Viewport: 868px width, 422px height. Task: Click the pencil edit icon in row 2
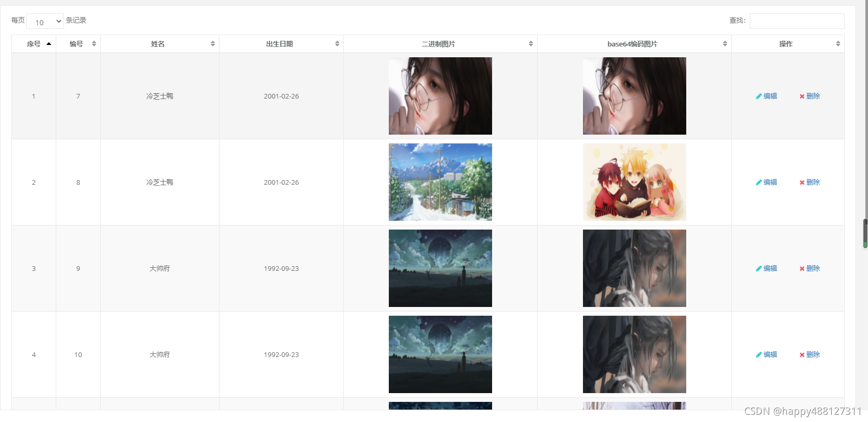(x=759, y=183)
